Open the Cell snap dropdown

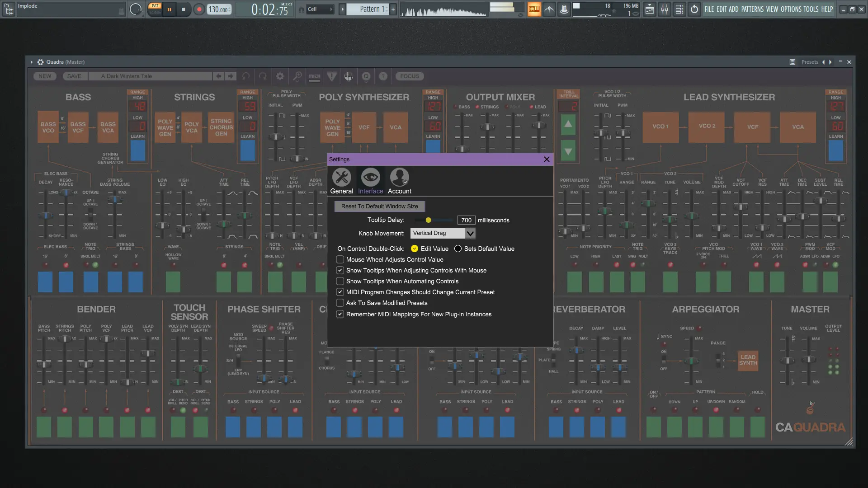coord(320,9)
